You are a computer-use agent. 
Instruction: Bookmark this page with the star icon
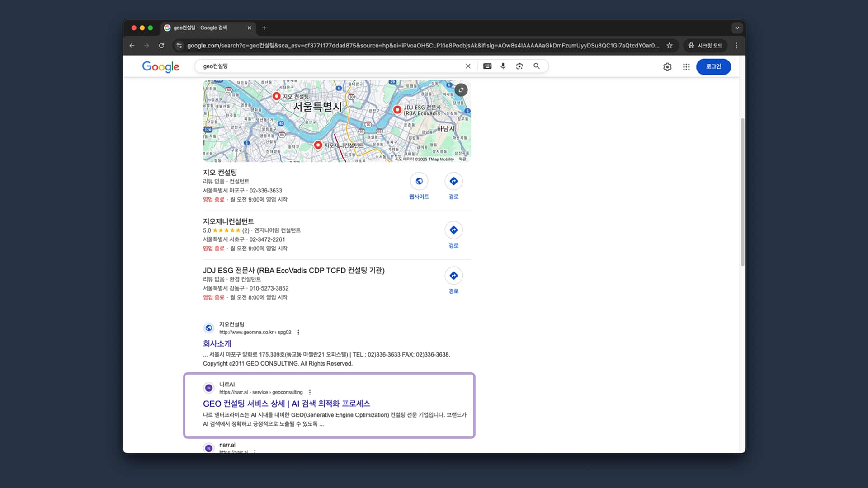pyautogui.click(x=670, y=45)
